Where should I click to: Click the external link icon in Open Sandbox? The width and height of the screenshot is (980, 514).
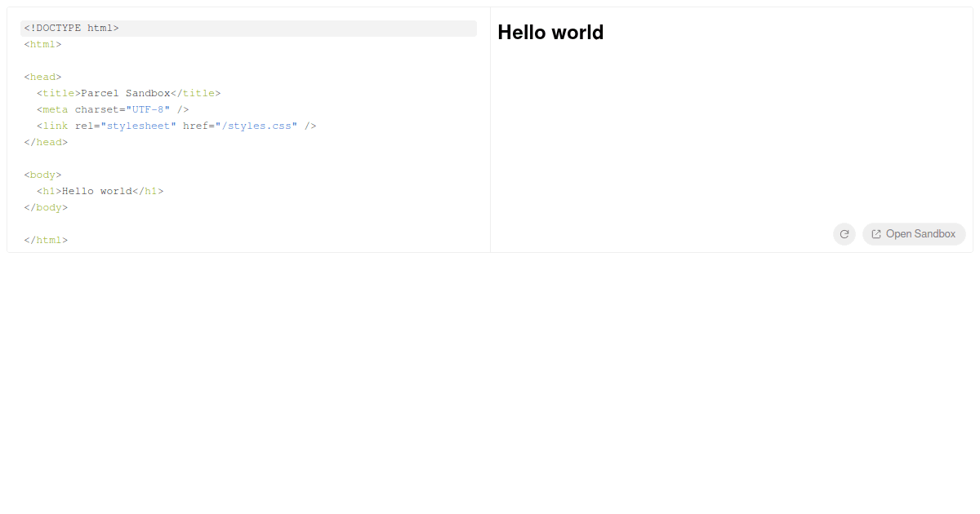pos(875,234)
